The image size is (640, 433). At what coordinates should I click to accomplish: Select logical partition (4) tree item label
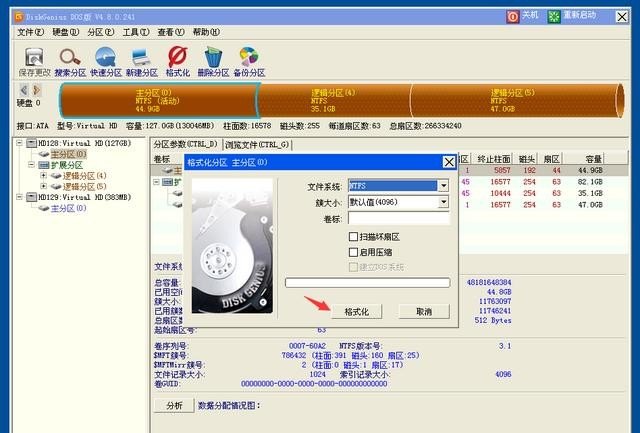(x=84, y=175)
